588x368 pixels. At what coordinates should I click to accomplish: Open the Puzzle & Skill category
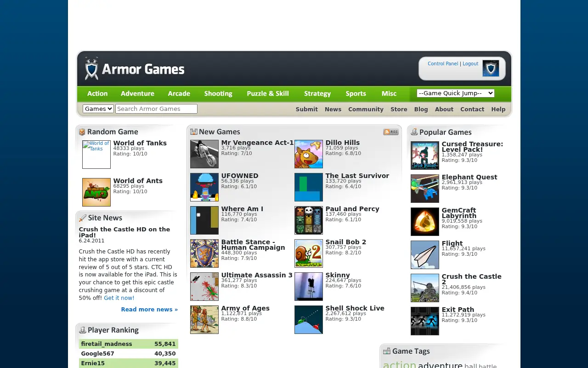pos(268,93)
